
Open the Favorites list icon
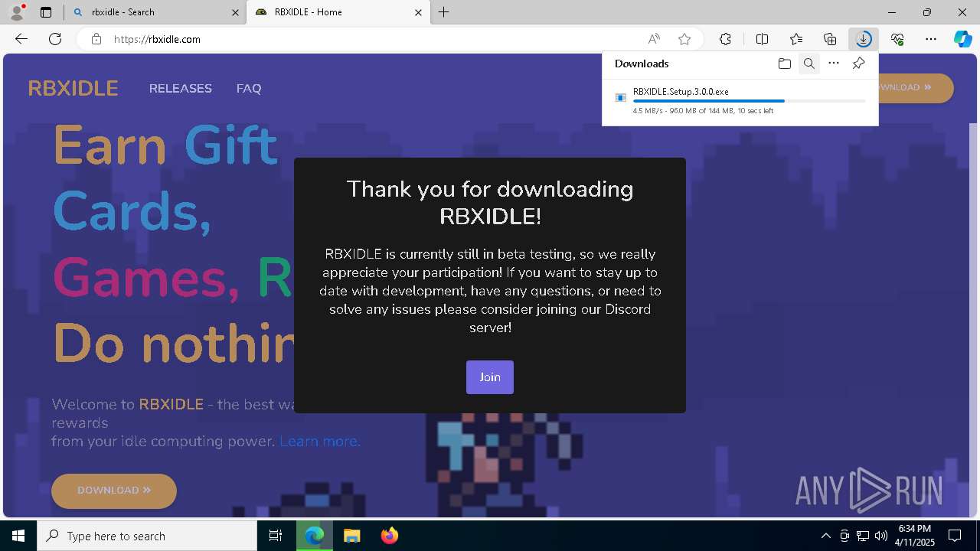[796, 39]
